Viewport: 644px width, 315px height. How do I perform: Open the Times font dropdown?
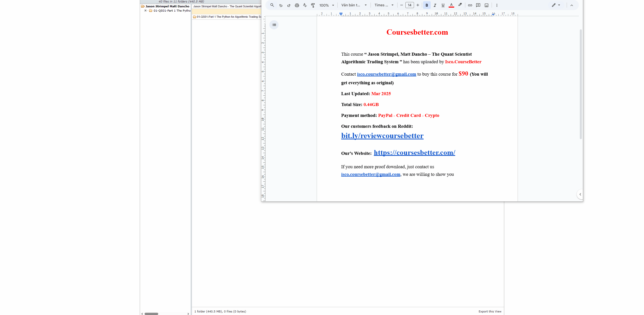click(384, 5)
